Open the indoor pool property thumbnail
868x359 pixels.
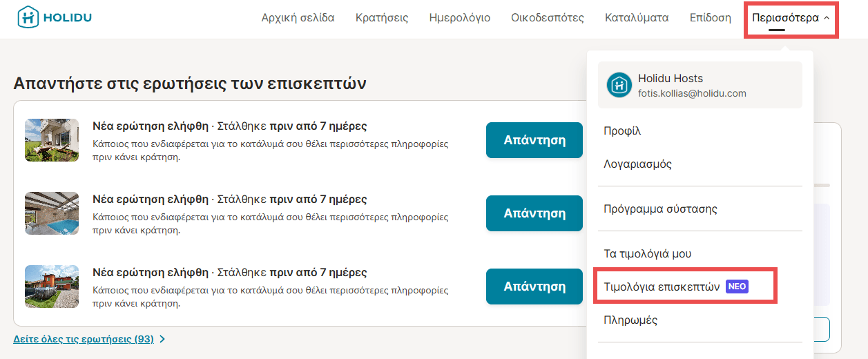click(52, 213)
